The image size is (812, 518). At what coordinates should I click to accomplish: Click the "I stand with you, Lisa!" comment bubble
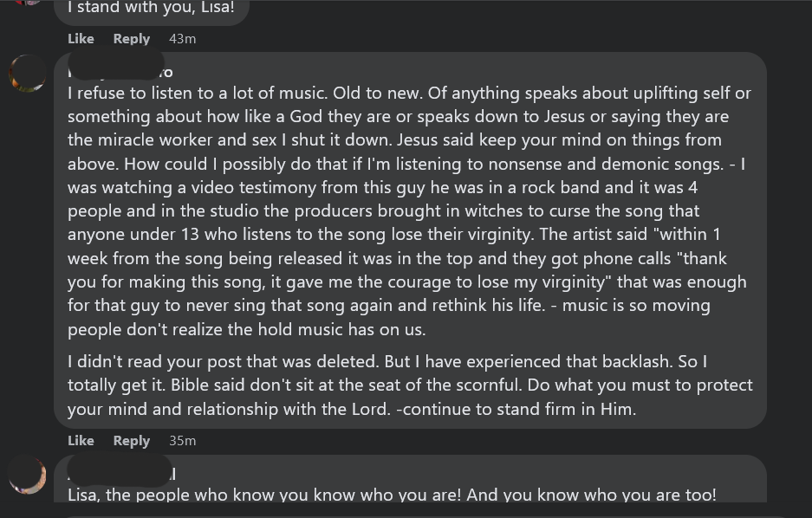click(x=151, y=11)
